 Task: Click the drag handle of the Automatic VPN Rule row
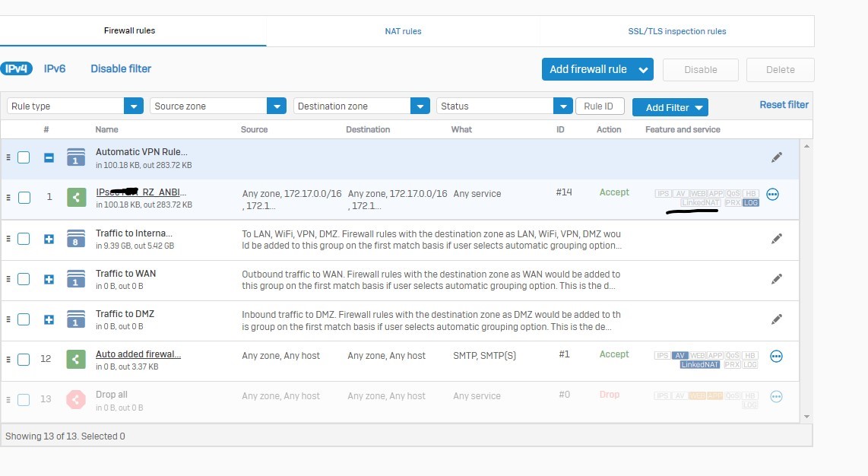coord(8,157)
